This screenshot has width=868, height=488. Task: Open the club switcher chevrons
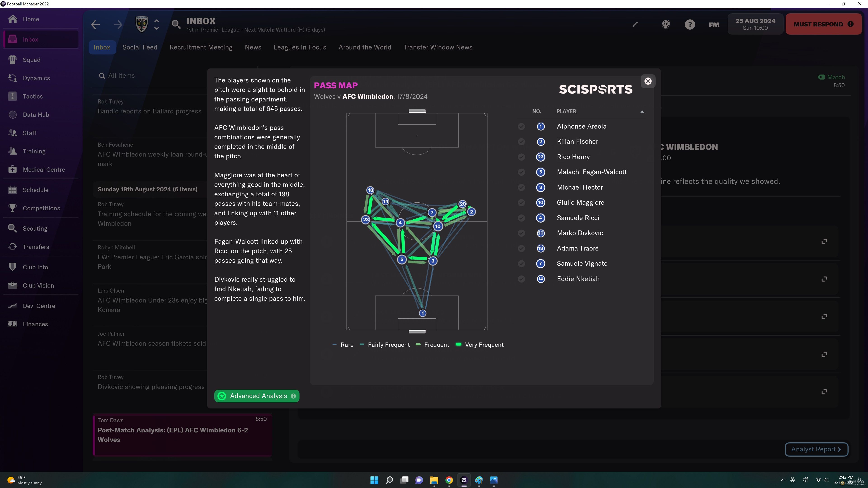(x=157, y=25)
